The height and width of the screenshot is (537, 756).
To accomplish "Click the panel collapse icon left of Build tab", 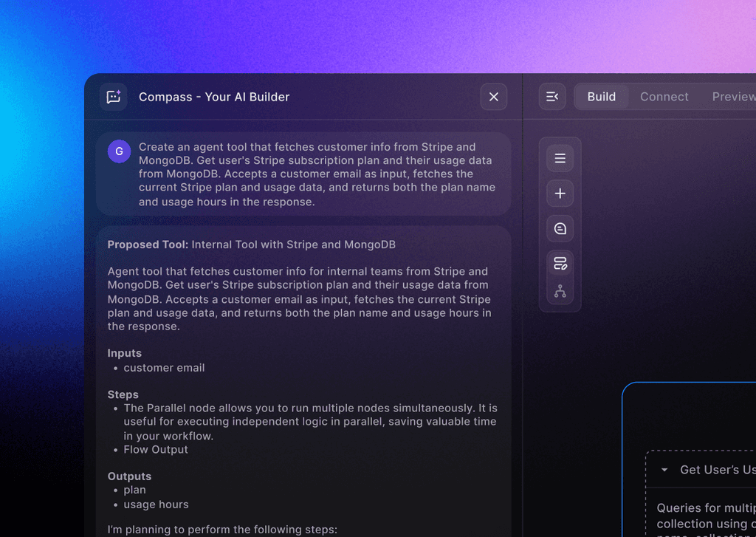I will [551, 97].
